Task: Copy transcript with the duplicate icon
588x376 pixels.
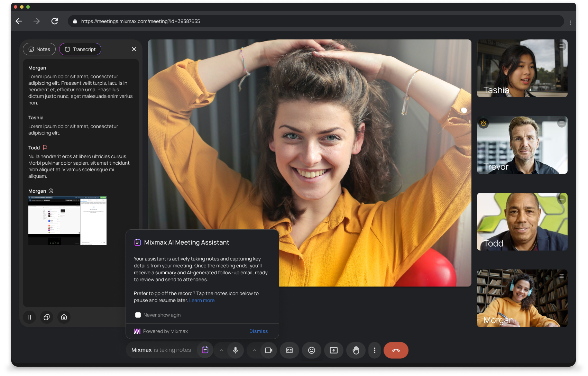Action: pyautogui.click(x=47, y=317)
